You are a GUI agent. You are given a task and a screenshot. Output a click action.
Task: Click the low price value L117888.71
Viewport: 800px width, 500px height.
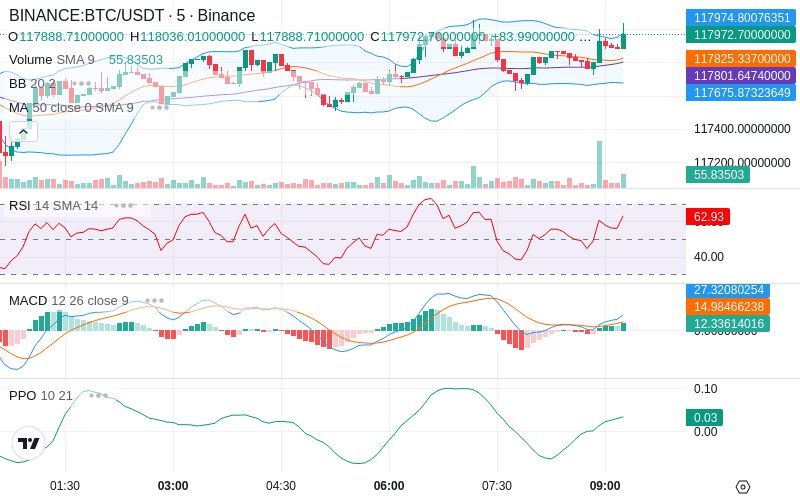307,37
